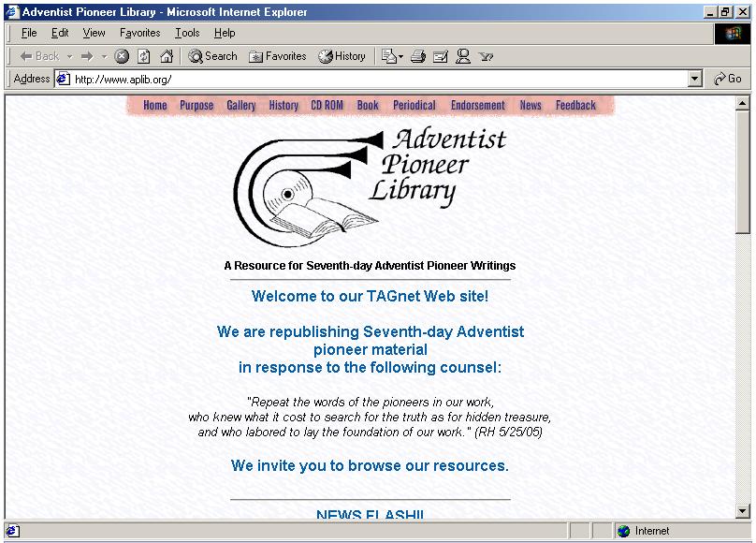Refresh the page with Refresh icon
Viewport: 756px width, 543px height.
[x=144, y=56]
